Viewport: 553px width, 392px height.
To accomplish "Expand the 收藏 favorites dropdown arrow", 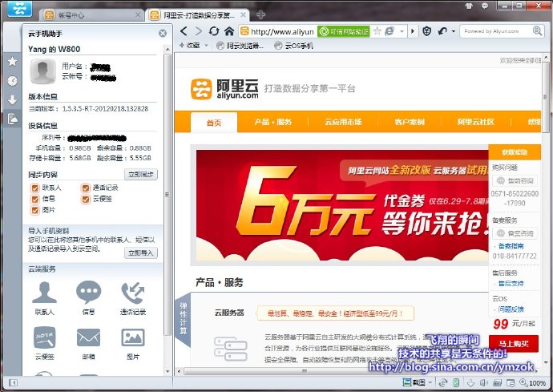I will pos(206,46).
